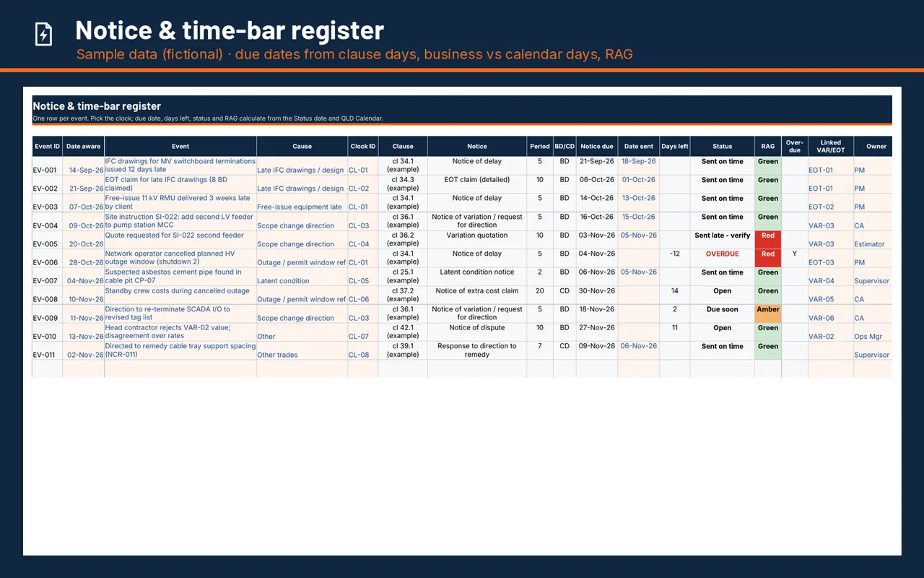This screenshot has width=924, height=578.
Task: Click the Over-due column header
Action: (795, 146)
